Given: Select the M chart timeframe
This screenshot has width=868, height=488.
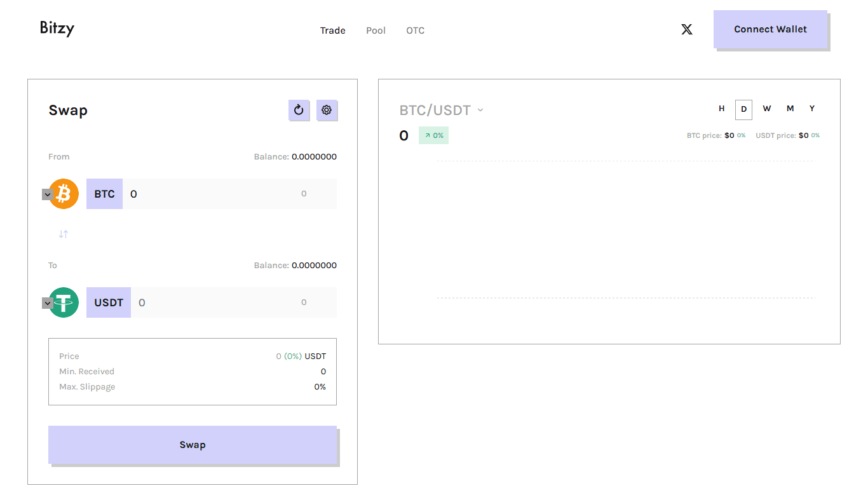Looking at the screenshot, I should (x=790, y=109).
